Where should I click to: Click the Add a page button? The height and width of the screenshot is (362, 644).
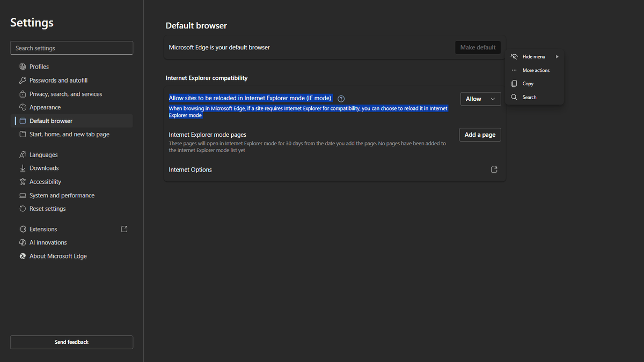tap(480, 135)
